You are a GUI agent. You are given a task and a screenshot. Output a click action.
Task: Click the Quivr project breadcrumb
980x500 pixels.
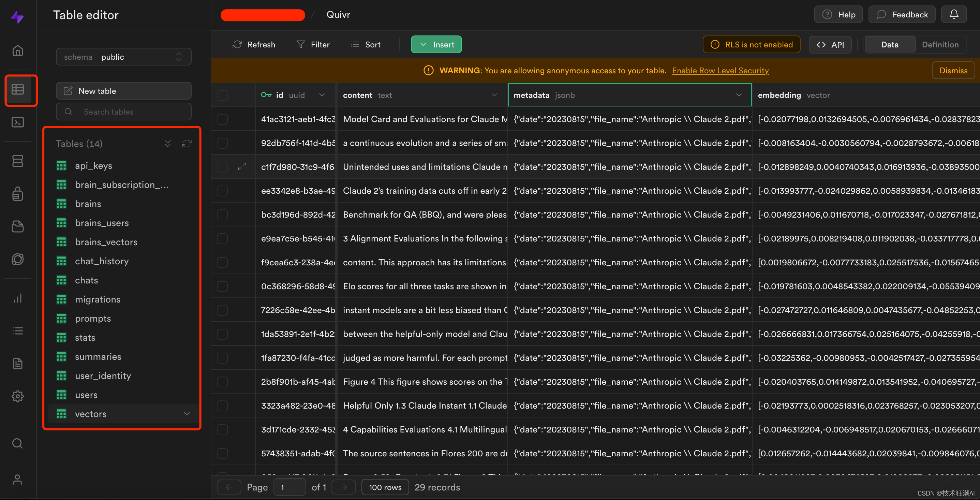(338, 14)
